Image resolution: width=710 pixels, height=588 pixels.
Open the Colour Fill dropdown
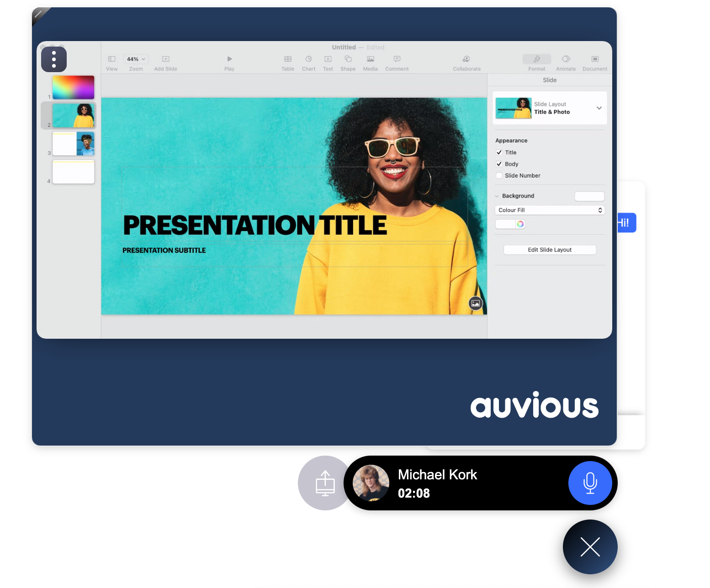(550, 210)
